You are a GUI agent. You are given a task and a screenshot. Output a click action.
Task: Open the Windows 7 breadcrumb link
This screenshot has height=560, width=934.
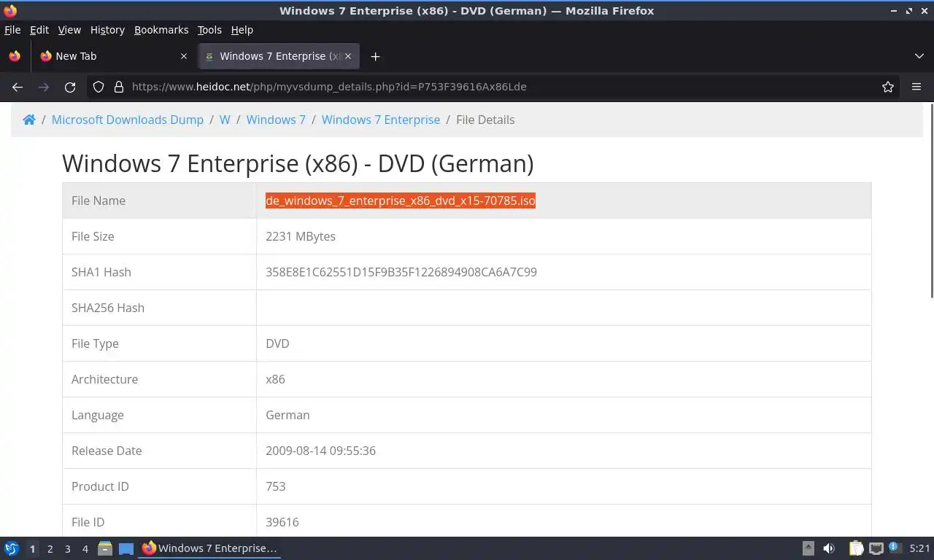[x=276, y=120]
